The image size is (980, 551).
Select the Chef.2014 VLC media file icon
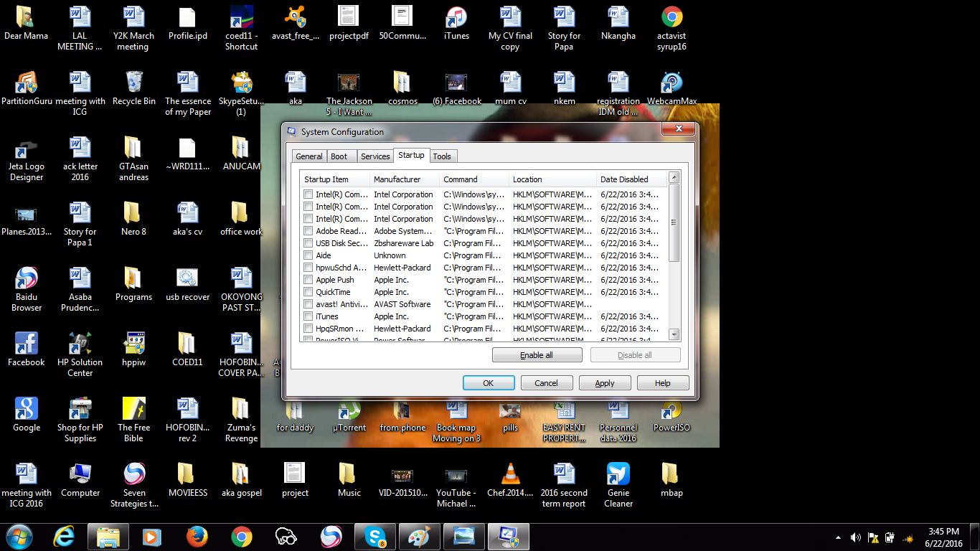(510, 481)
